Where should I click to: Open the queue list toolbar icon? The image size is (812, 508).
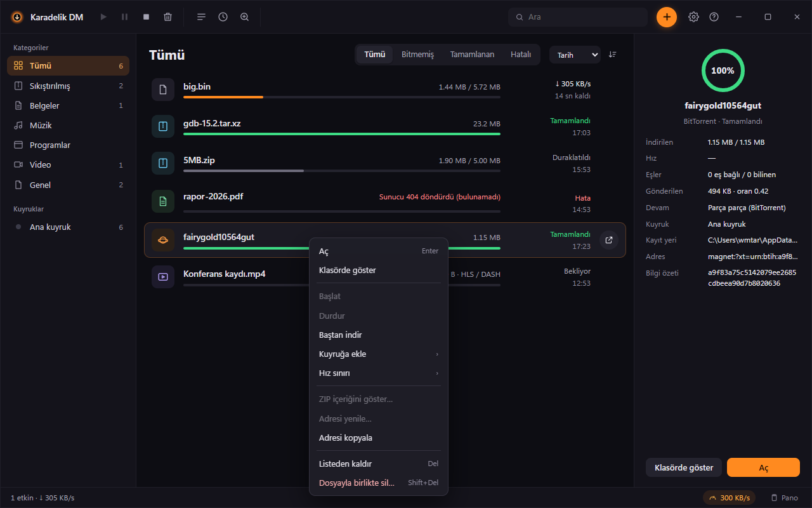pyautogui.click(x=202, y=17)
